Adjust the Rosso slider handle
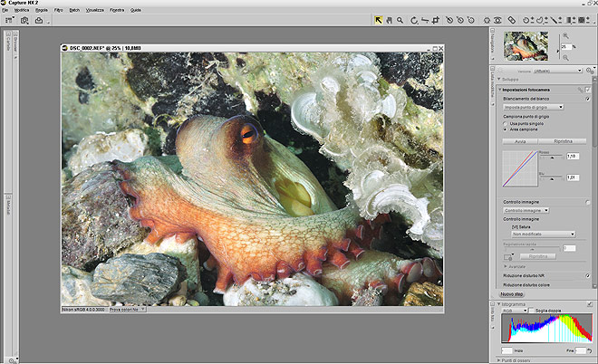Screen dimensions: 598x364 point(552,158)
